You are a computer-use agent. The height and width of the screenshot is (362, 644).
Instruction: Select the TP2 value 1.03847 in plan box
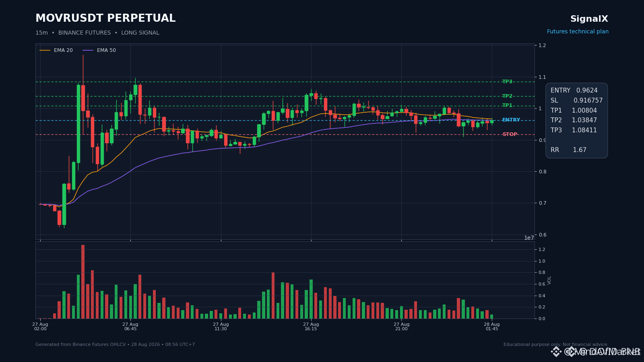pos(584,120)
